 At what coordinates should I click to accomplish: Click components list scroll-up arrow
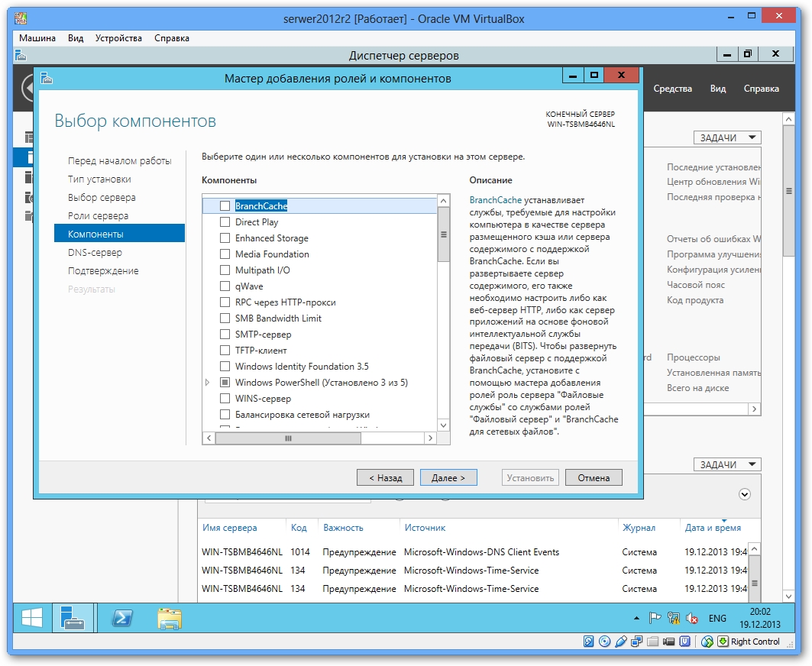pos(443,200)
